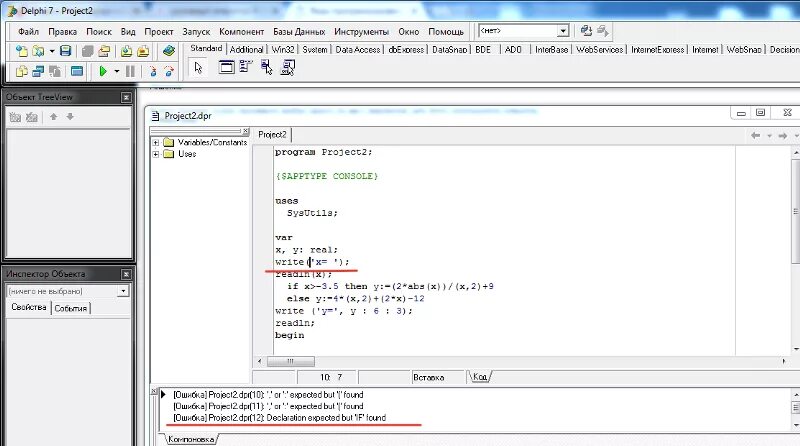Open the Запуск menu
The image size is (800, 446).
click(196, 32)
